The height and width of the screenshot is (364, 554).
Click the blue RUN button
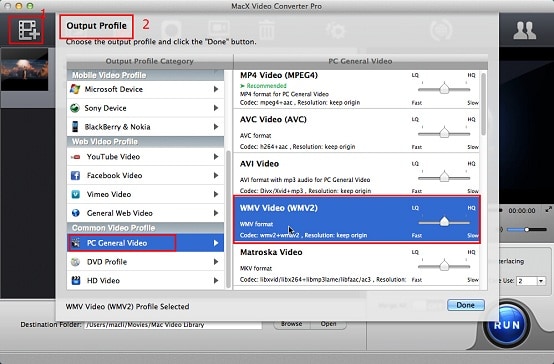pos(507,325)
